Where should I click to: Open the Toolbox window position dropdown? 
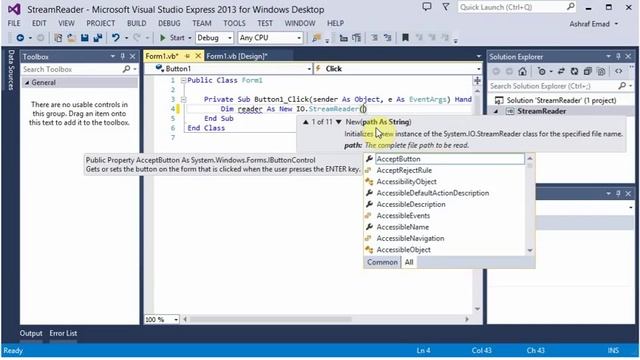(113, 56)
